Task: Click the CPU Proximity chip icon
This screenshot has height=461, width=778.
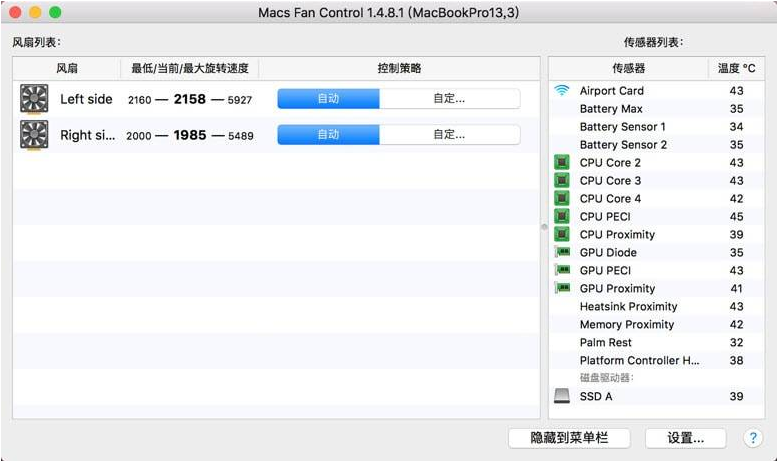Action: pyautogui.click(x=562, y=234)
